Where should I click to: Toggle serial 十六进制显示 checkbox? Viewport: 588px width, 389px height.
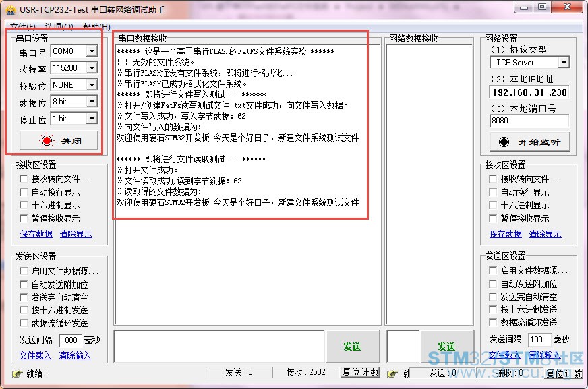click(x=24, y=205)
